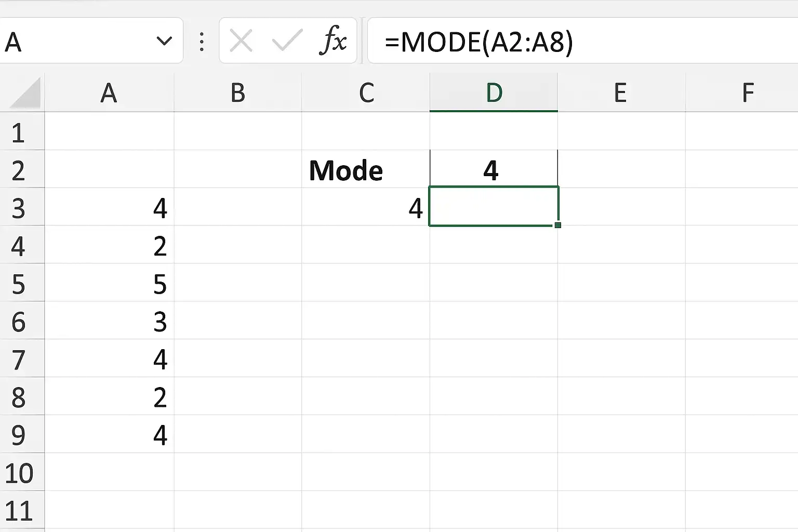Click cell A5 containing value 5
This screenshot has width=798, height=532.
tap(109, 284)
